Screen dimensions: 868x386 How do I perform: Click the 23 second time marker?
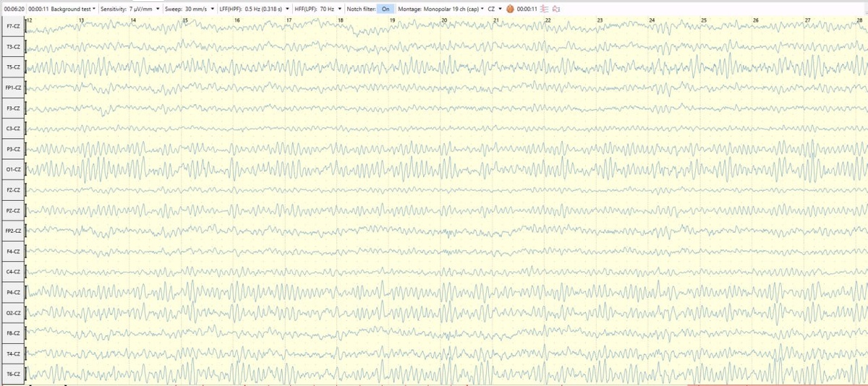point(600,20)
